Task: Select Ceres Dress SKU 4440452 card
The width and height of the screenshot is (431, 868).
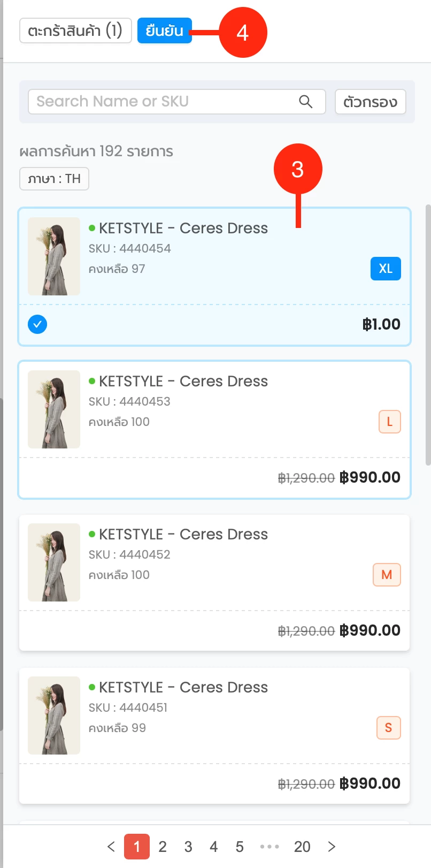Action: 214,583
